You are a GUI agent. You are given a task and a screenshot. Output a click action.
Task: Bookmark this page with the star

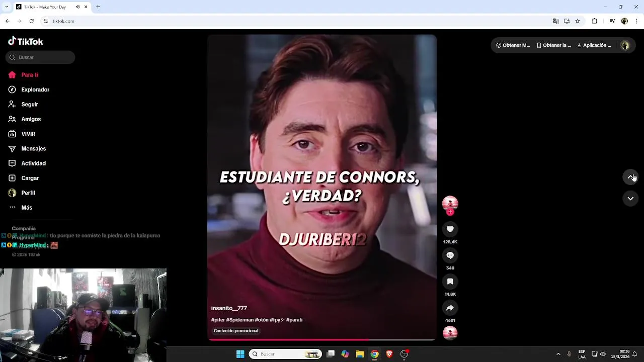578,21
